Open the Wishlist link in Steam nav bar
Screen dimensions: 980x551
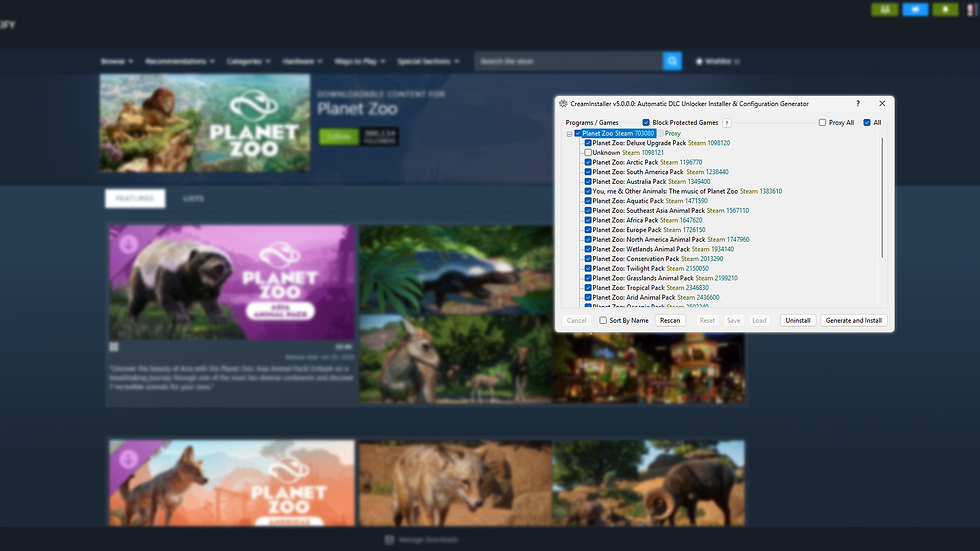point(718,61)
